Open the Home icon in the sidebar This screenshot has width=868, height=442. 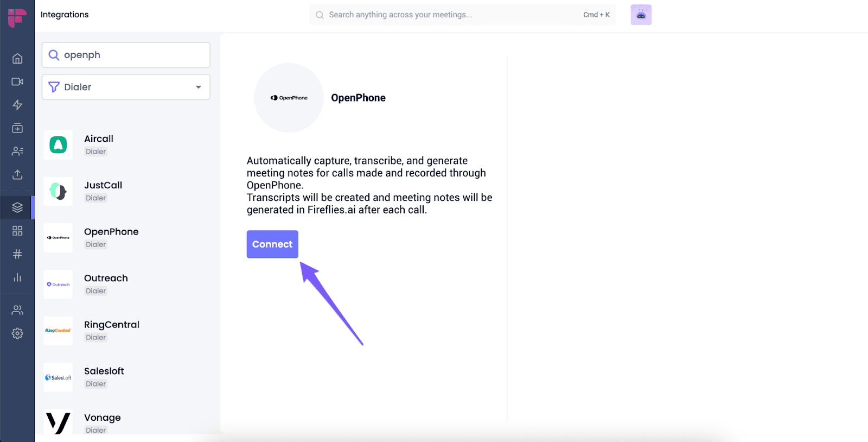[17, 58]
